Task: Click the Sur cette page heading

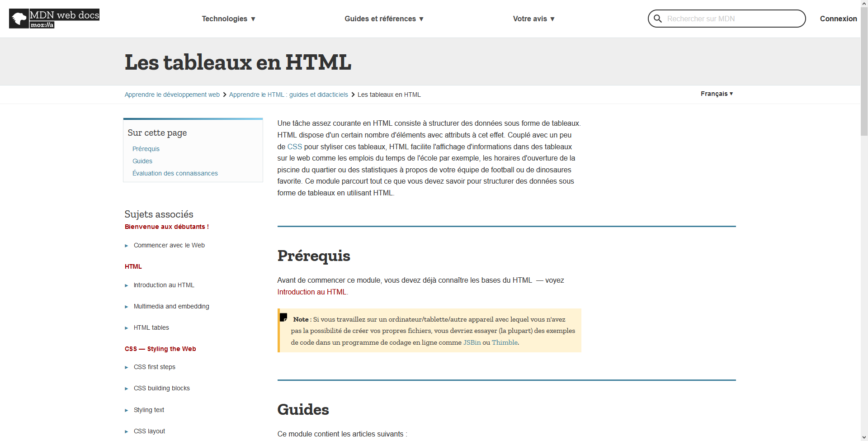Action: pyautogui.click(x=157, y=133)
